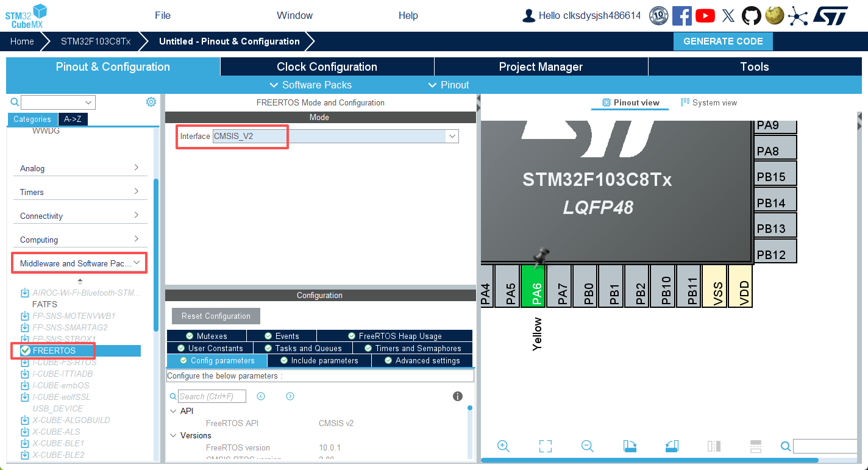Click the STM32CubeMX logo
Screen dimensions: 868x470
(x=26, y=16)
